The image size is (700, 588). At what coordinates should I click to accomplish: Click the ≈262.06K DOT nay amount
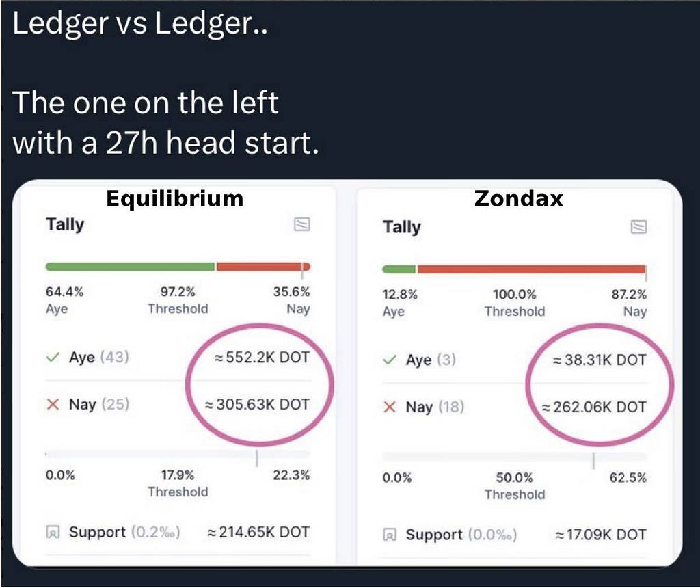(x=594, y=407)
